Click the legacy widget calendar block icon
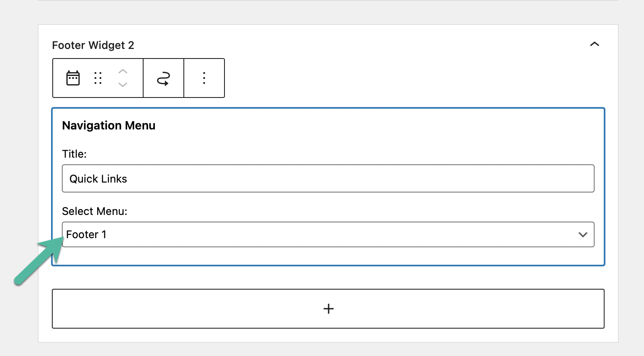644x356 pixels. [73, 78]
